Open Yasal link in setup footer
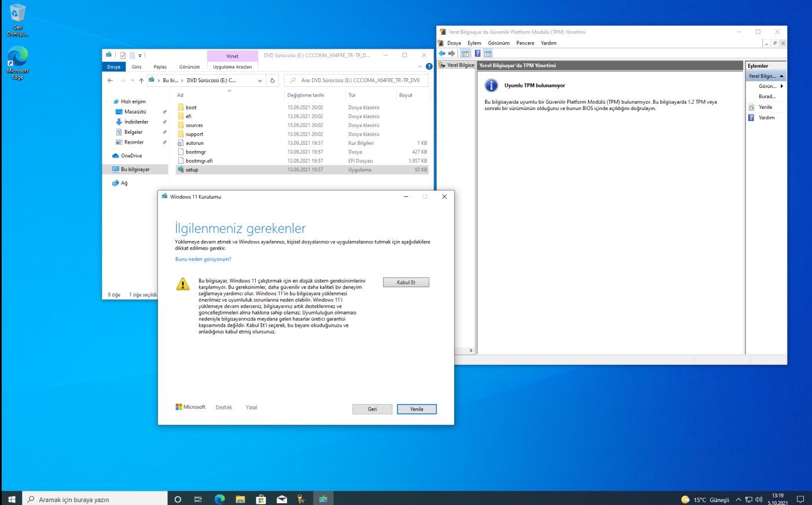Screen dimensions: 812x505 click(251, 408)
